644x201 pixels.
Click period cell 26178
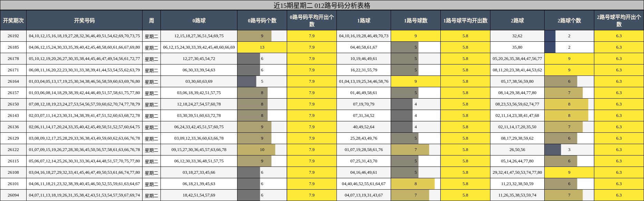click(13, 59)
